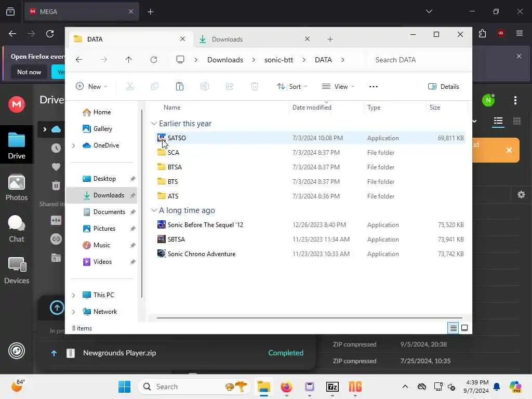Toggle the Details pane
This screenshot has width=532, height=399.
click(x=444, y=87)
